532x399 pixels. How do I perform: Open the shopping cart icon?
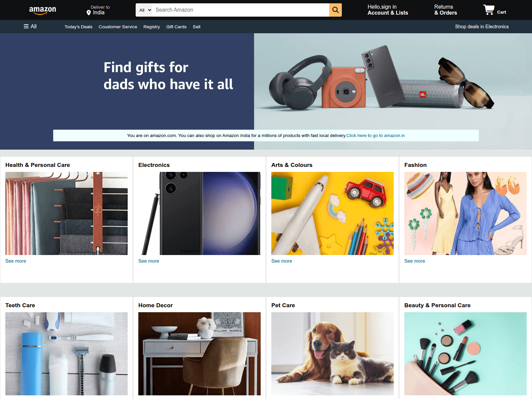tap(489, 10)
